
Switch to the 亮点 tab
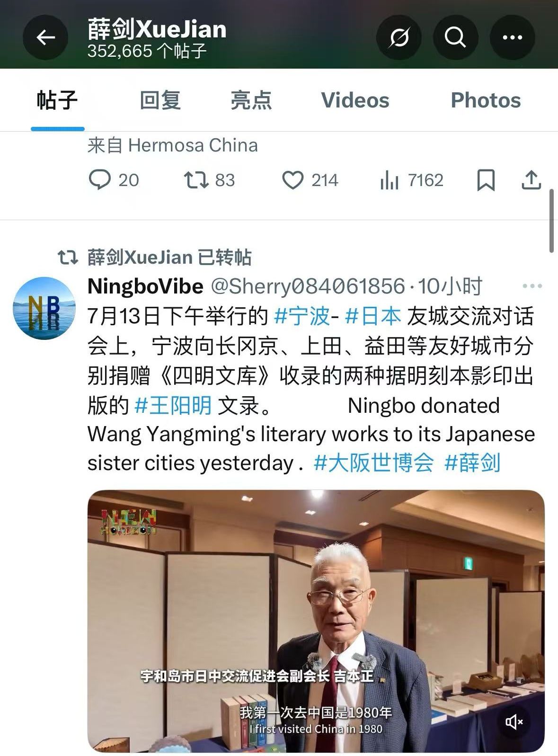(x=251, y=100)
